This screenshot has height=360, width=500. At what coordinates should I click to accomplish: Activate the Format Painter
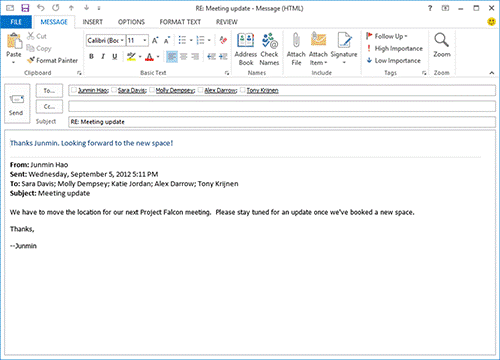point(52,60)
